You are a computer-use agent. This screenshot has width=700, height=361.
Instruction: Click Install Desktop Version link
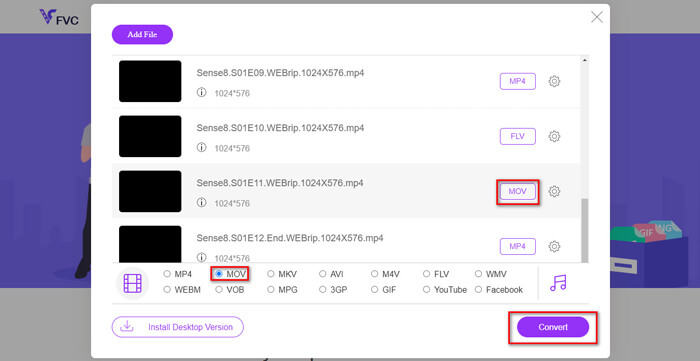[x=178, y=327]
